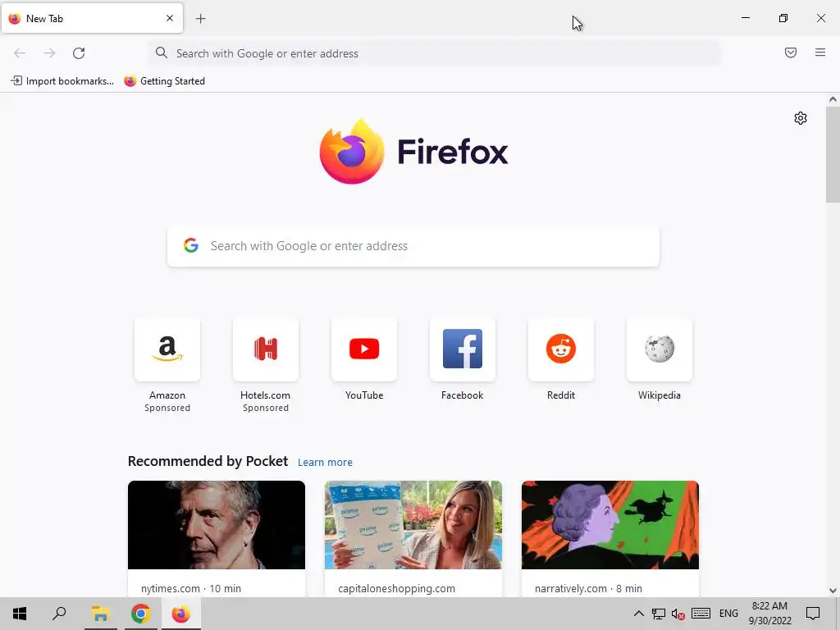The height and width of the screenshot is (630, 840).
Task: Go forward using the forward arrow
Action: tap(49, 53)
